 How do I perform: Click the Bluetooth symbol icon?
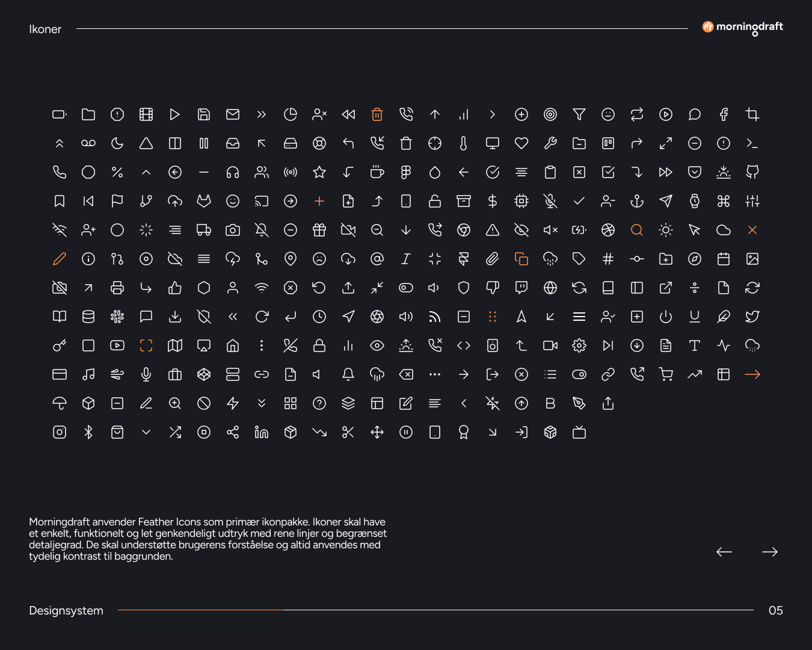click(88, 432)
